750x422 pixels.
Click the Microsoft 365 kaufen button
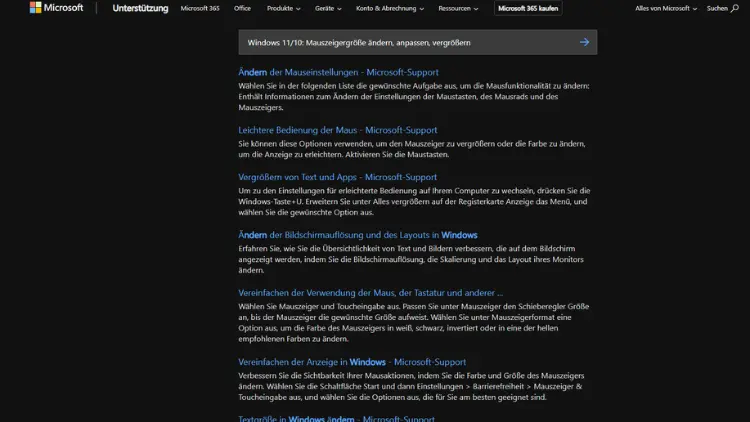click(528, 8)
